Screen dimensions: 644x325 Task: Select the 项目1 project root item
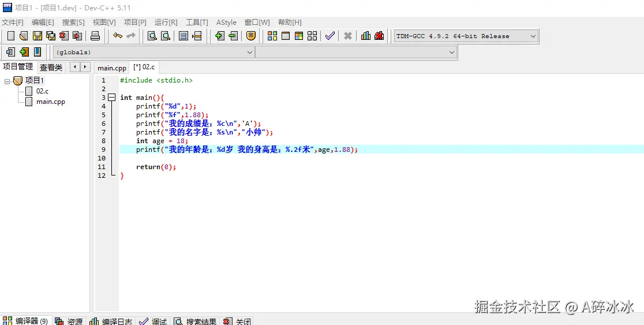pos(35,81)
